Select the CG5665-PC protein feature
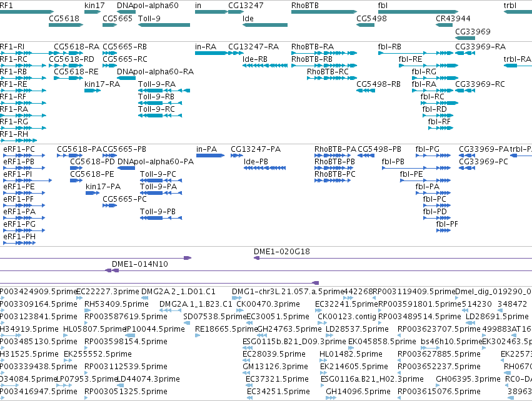 (x=110, y=205)
